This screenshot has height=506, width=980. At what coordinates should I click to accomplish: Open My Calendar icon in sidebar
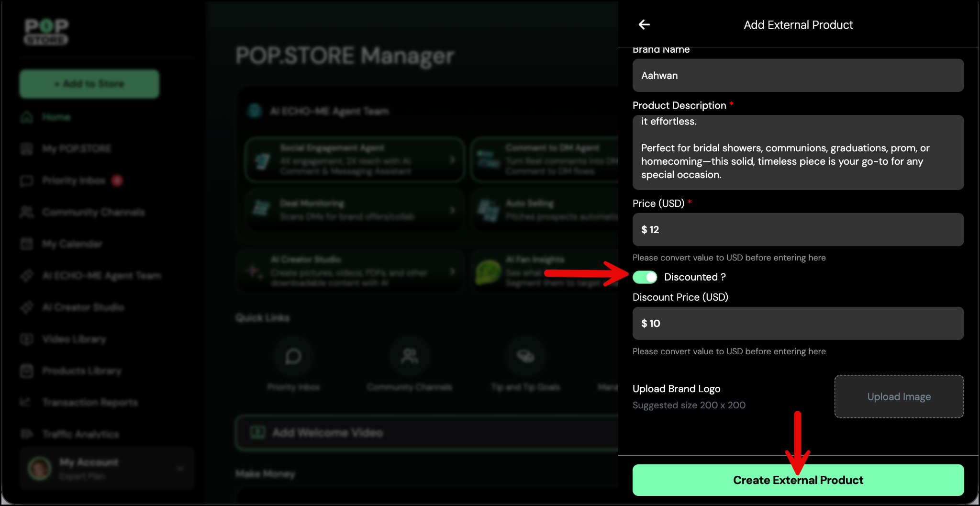pos(27,244)
